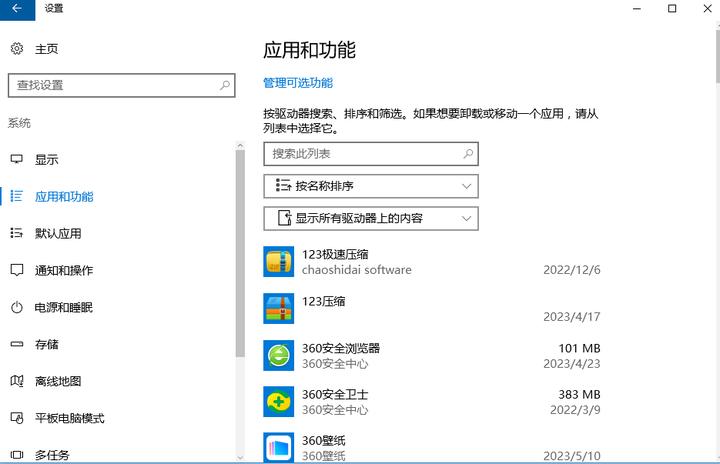Click the magnifier in 搜索此列表 box

pyautogui.click(x=468, y=153)
